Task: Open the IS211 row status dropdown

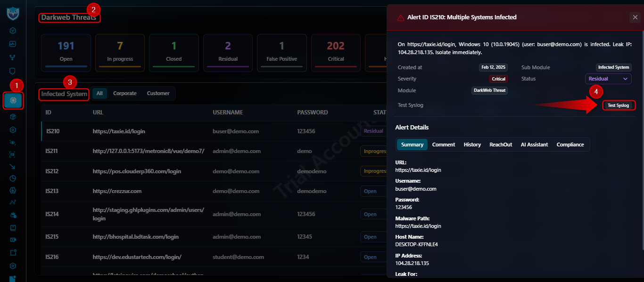Action: (x=373, y=151)
